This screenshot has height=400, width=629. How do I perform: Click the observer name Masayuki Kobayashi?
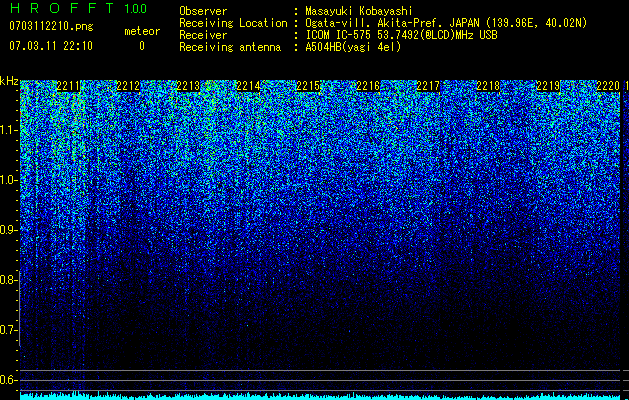coord(359,11)
